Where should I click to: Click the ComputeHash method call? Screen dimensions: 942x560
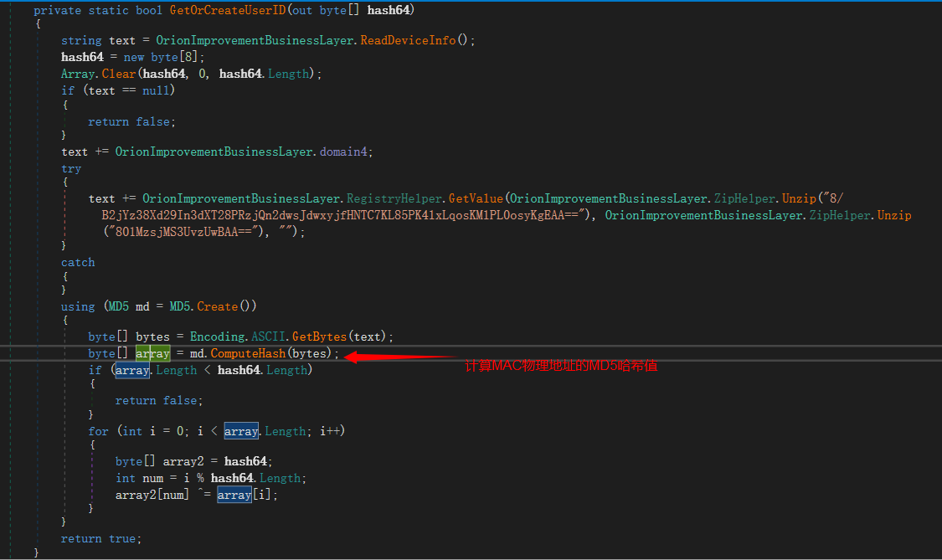pyautogui.click(x=249, y=353)
